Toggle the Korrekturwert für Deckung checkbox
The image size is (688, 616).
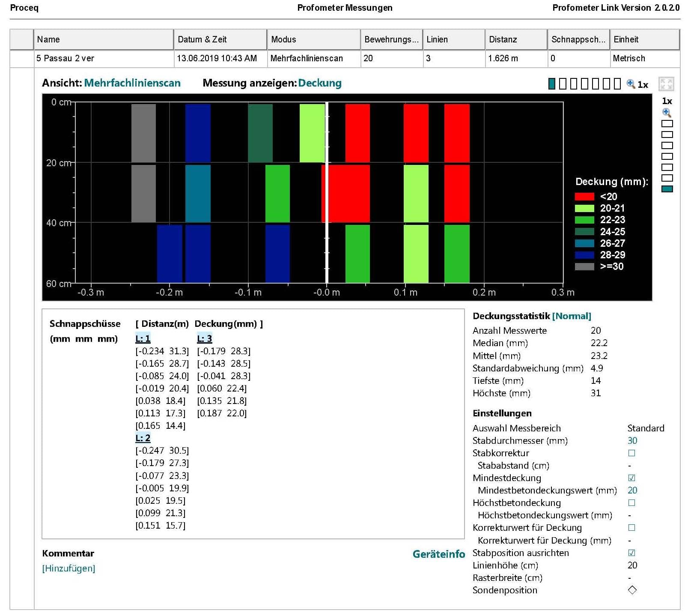click(631, 527)
